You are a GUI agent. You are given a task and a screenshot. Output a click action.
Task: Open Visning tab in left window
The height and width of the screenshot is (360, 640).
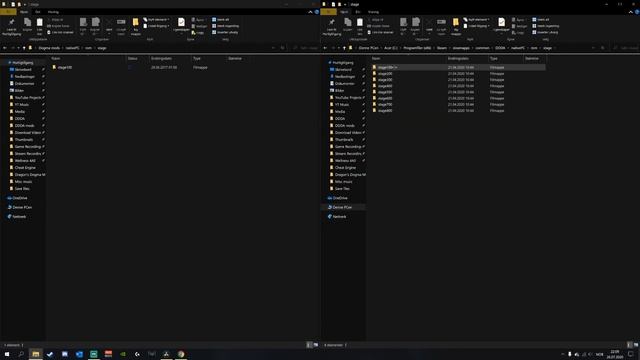(53, 12)
